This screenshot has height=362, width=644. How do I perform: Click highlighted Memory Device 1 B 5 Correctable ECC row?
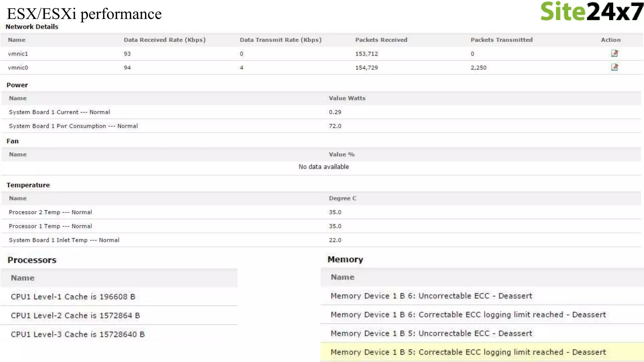482,352
